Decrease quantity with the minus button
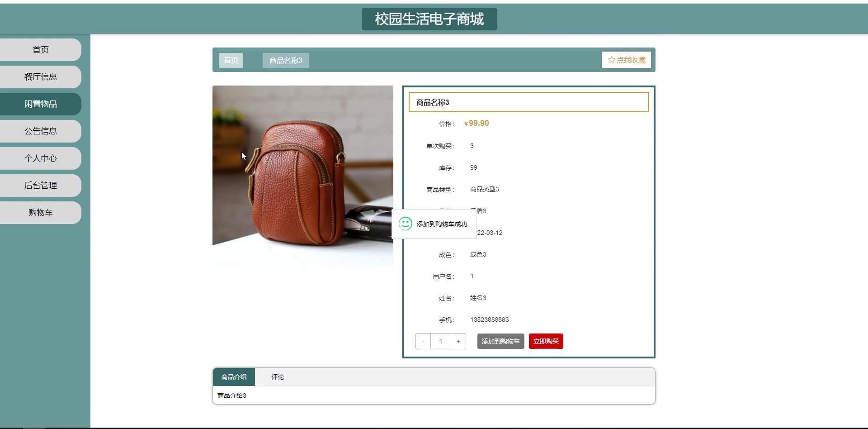The image size is (868, 429). pyautogui.click(x=423, y=341)
